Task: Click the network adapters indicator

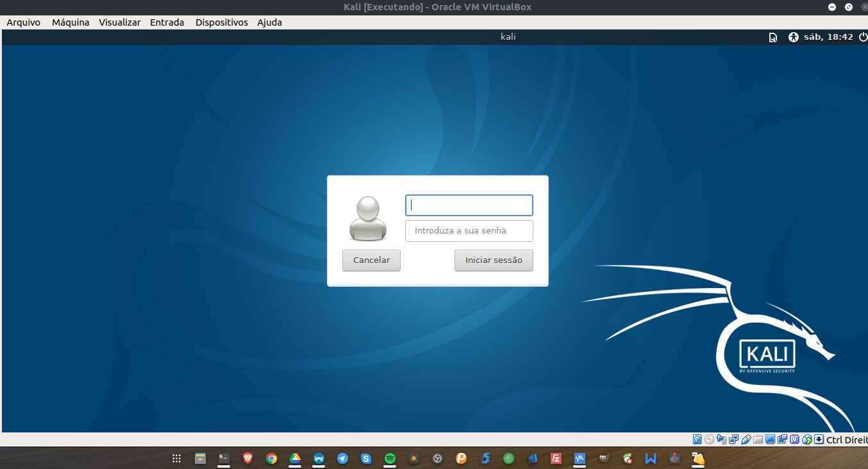Action: pos(733,439)
